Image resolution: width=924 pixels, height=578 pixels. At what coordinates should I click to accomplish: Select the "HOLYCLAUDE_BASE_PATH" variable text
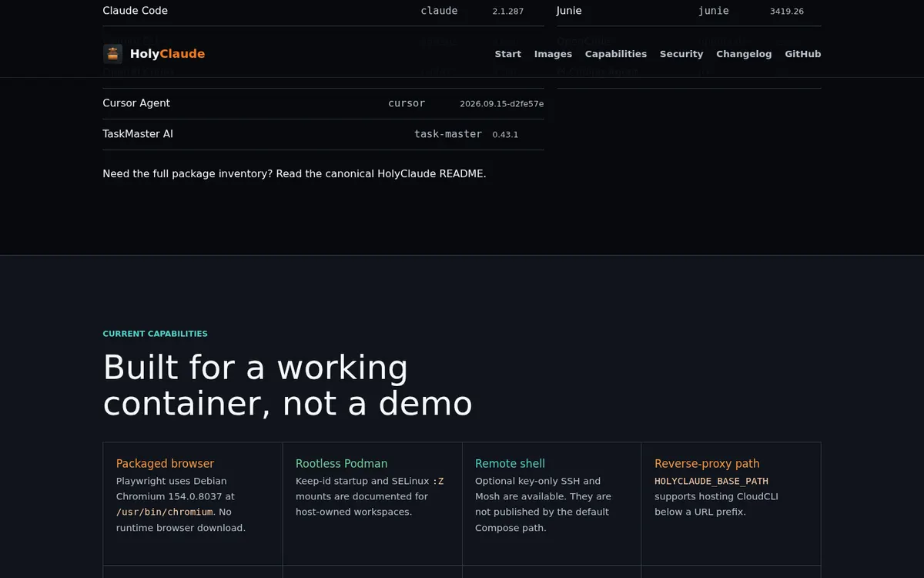click(711, 481)
